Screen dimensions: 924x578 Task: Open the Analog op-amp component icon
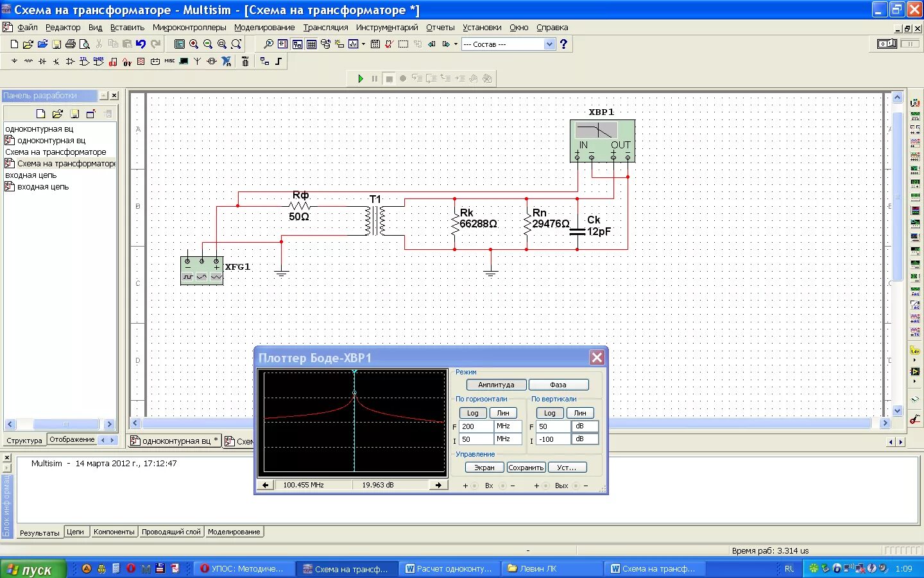(x=71, y=62)
